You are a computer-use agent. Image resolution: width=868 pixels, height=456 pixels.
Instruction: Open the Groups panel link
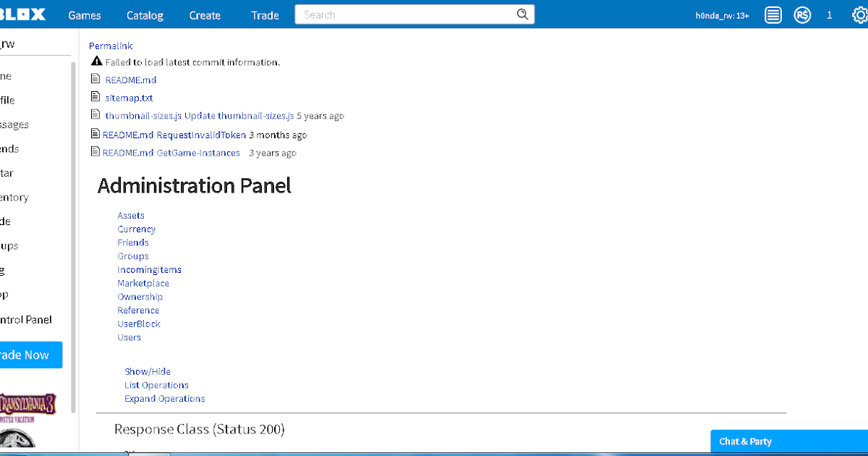[x=133, y=256]
